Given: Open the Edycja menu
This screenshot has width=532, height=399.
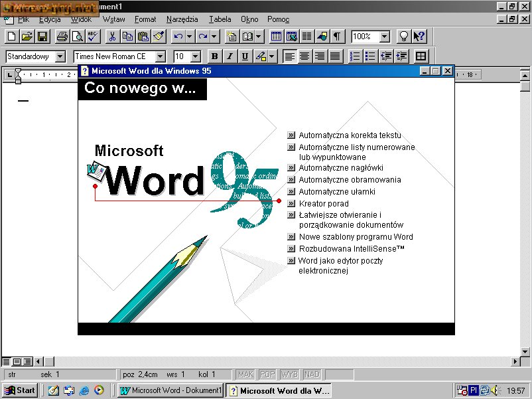Looking at the screenshot, I should coord(50,19).
